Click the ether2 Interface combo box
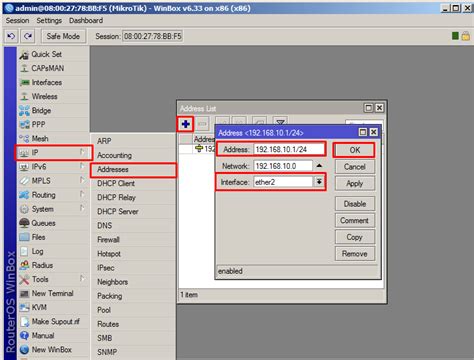 [283, 182]
